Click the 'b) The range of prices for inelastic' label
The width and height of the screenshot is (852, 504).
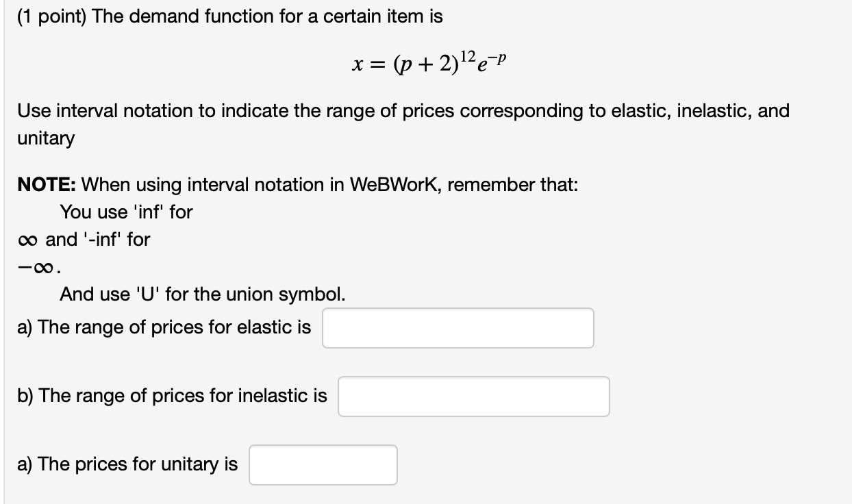[171, 396]
